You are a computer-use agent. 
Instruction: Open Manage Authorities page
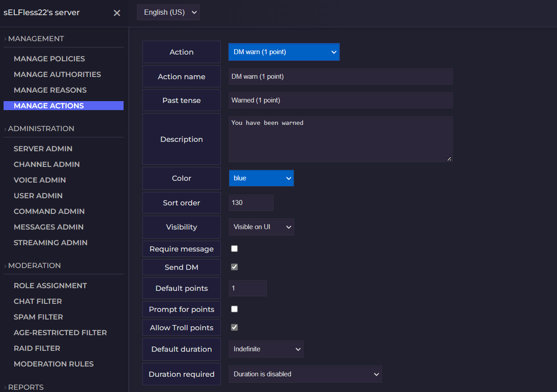[57, 74]
